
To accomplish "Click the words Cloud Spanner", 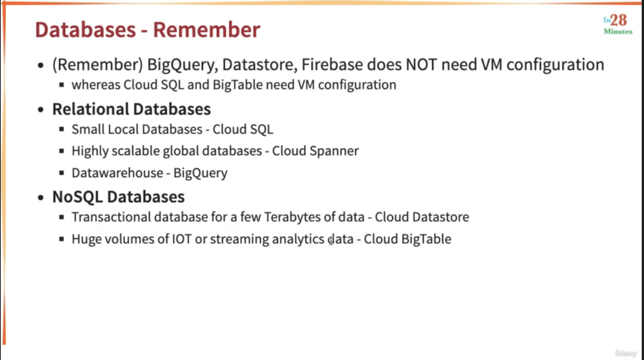I will pos(315,151).
